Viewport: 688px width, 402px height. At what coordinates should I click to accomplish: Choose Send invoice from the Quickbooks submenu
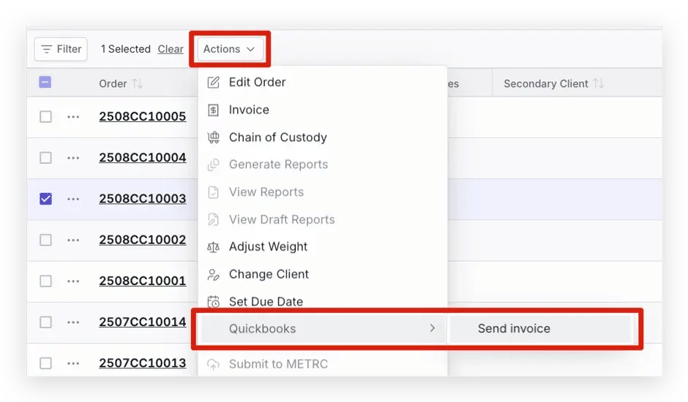click(513, 329)
